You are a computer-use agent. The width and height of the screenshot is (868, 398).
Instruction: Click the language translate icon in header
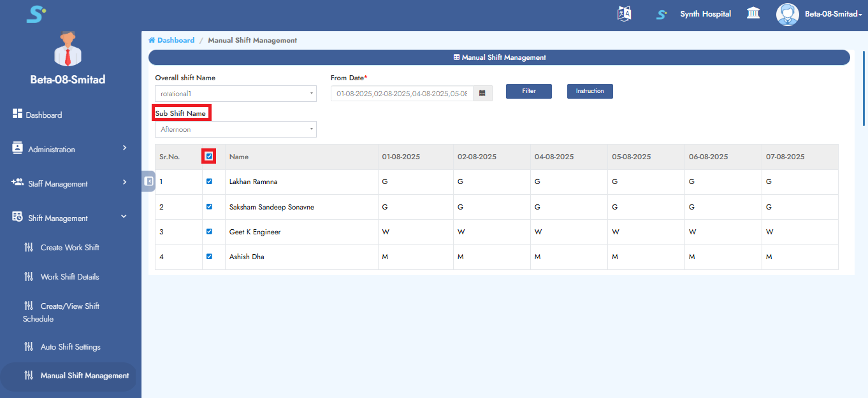624,14
